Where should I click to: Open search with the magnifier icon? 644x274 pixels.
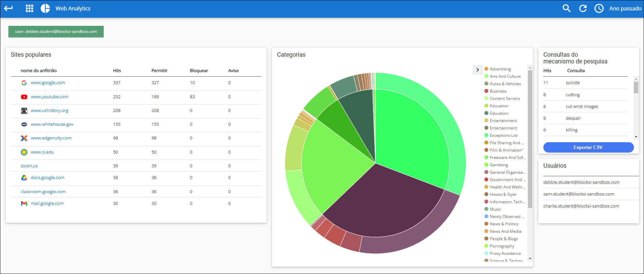coord(567,8)
